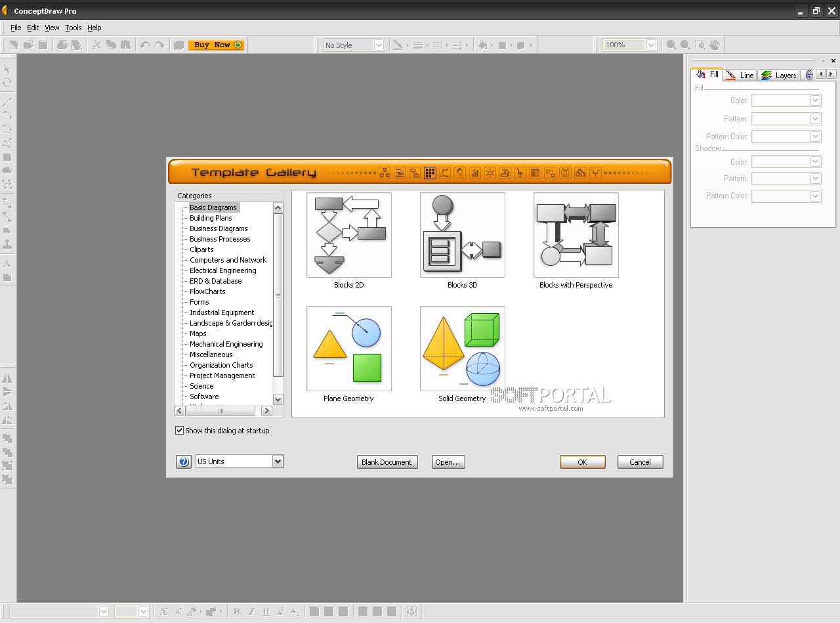Open the Shadow Pattern dropdown
This screenshot has width=840, height=623.
point(815,179)
